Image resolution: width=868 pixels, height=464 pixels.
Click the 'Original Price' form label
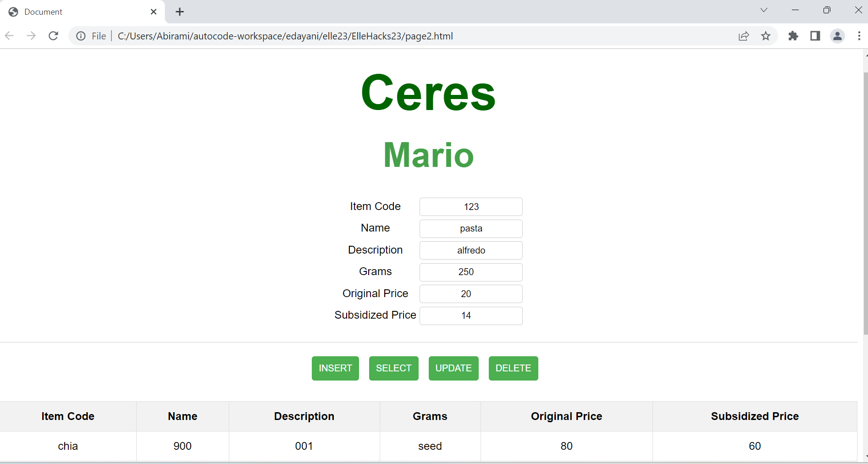[x=375, y=293]
